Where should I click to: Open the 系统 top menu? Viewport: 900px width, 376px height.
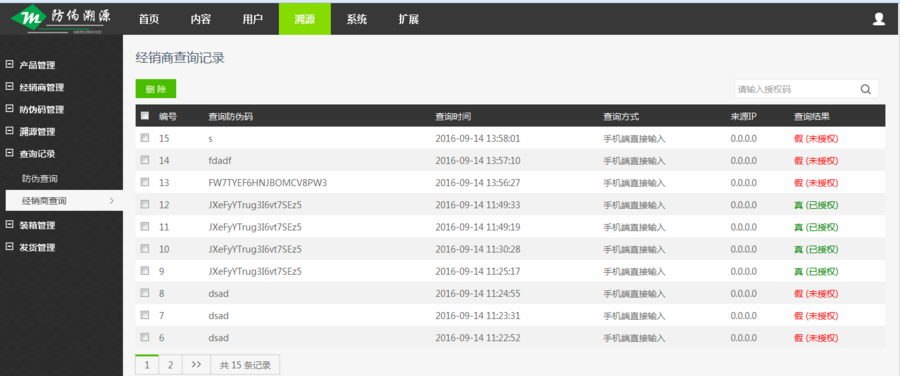[356, 19]
